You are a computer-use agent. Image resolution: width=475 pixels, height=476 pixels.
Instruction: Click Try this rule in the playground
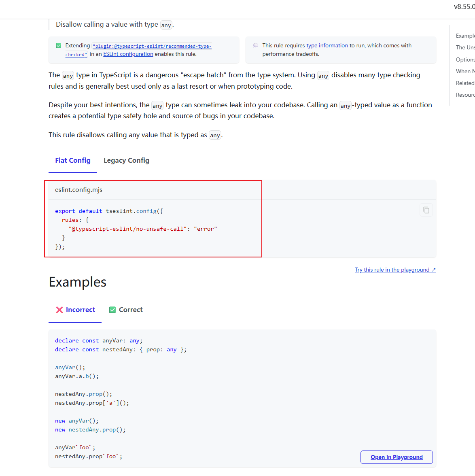pyautogui.click(x=395, y=270)
